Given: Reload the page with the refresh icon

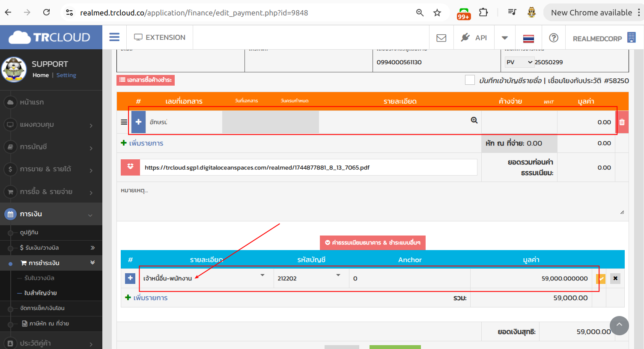Looking at the screenshot, I should [47, 12].
